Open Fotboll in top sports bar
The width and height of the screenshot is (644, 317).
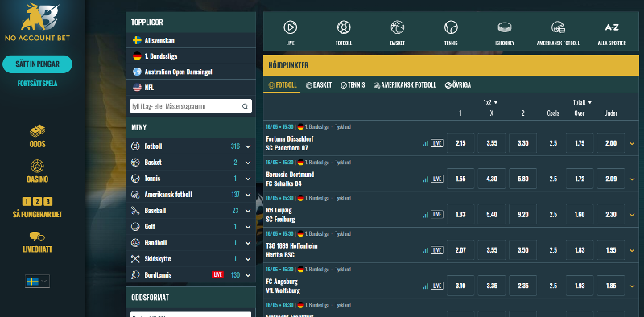pyautogui.click(x=344, y=33)
